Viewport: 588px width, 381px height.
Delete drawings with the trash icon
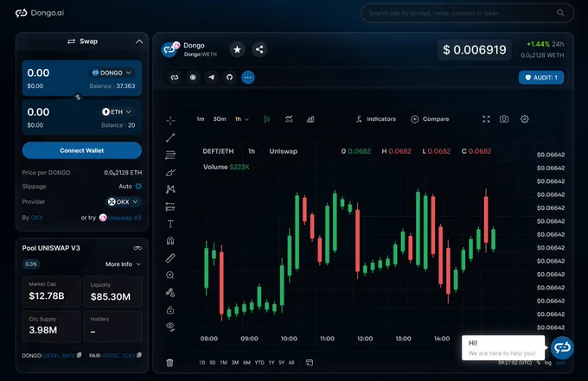coord(169,362)
